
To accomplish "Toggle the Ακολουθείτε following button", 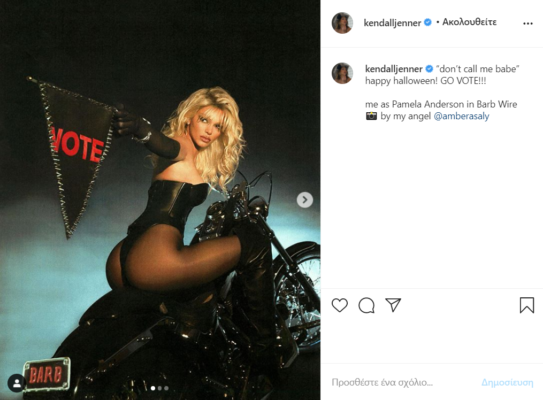I will click(469, 22).
